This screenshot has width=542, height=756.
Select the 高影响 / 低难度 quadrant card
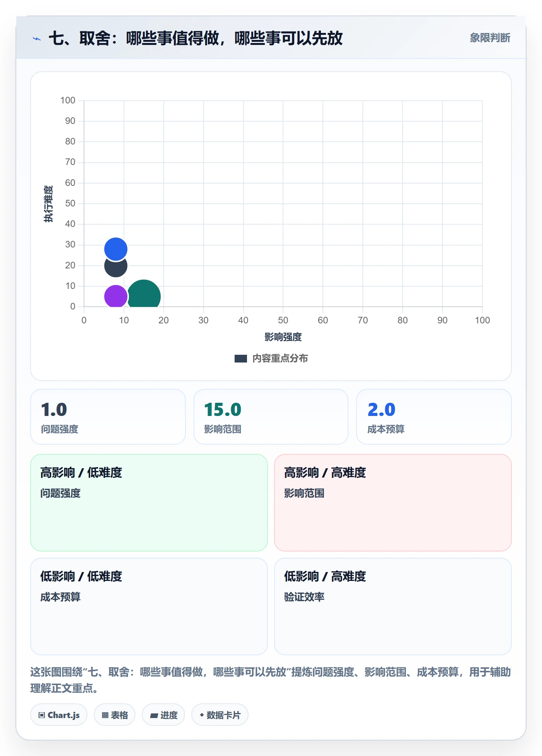(x=149, y=503)
